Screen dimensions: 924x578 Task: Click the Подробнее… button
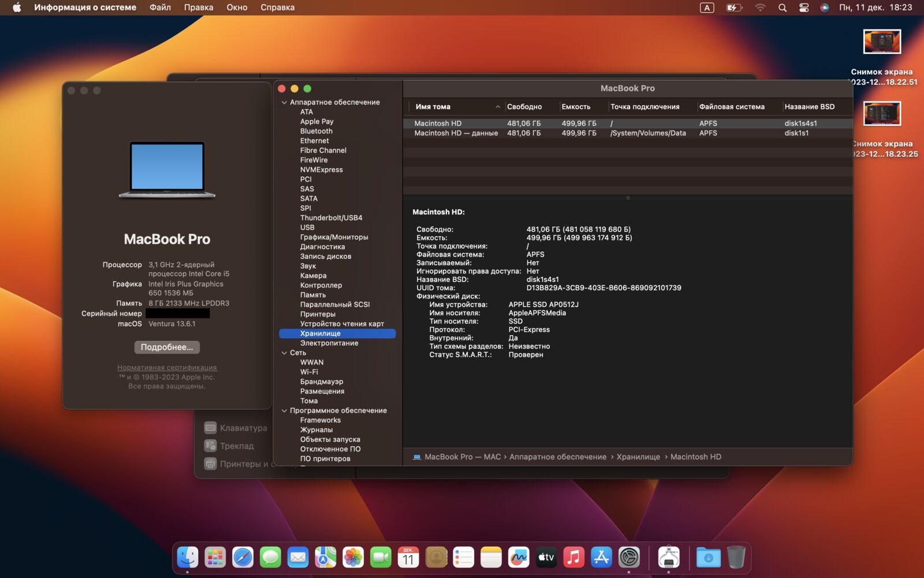pyautogui.click(x=167, y=347)
